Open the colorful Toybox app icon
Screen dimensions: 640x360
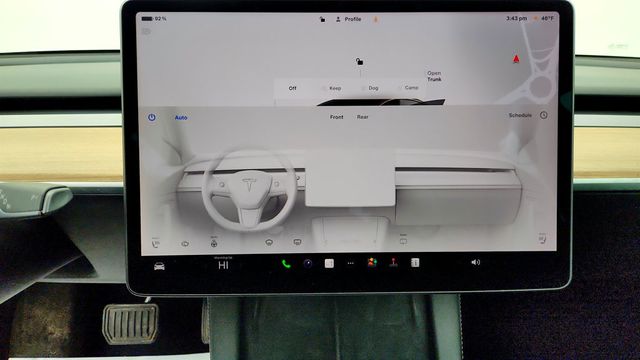[x=372, y=262]
